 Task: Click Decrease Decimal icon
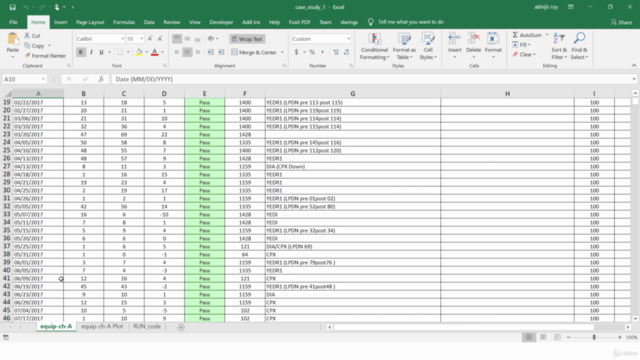(347, 52)
